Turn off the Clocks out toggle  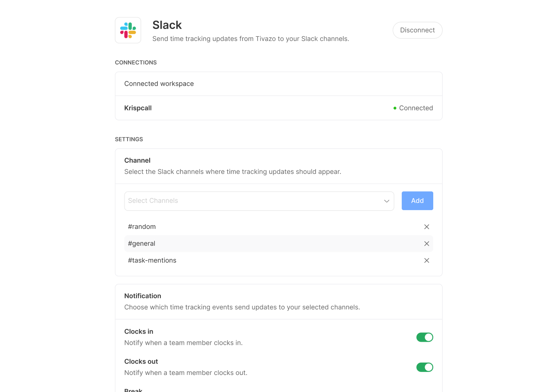[x=424, y=367]
